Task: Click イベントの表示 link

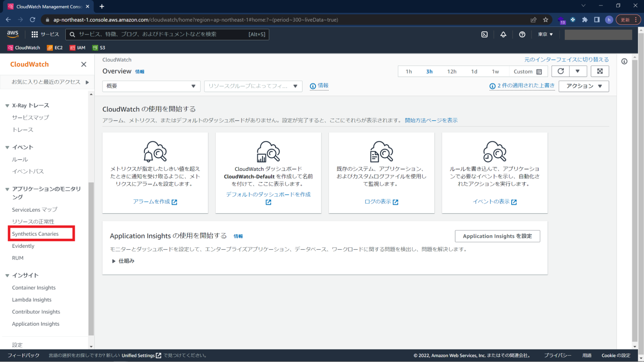Action: coord(495,202)
